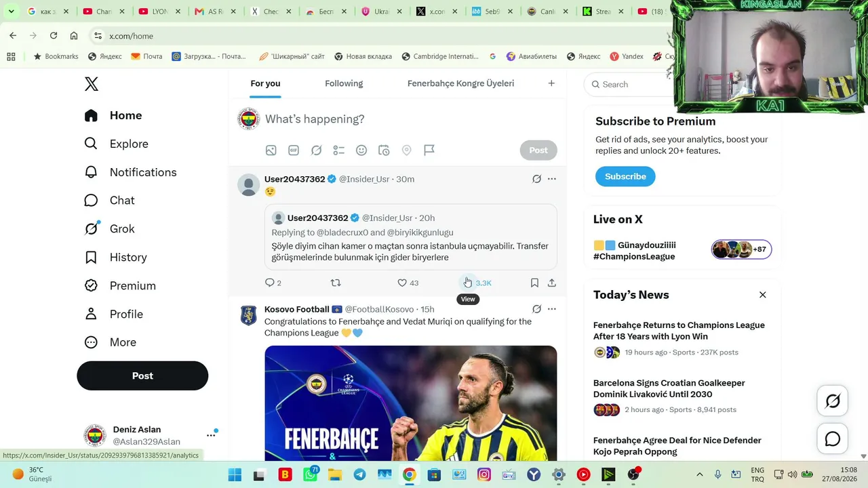The height and width of the screenshot is (488, 868).
Task: Open the Fenerbahçe Kongre Üyeleri tab
Action: click(x=460, y=83)
